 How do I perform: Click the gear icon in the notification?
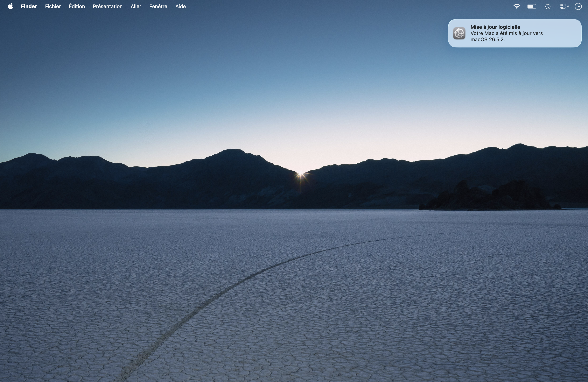tap(459, 33)
